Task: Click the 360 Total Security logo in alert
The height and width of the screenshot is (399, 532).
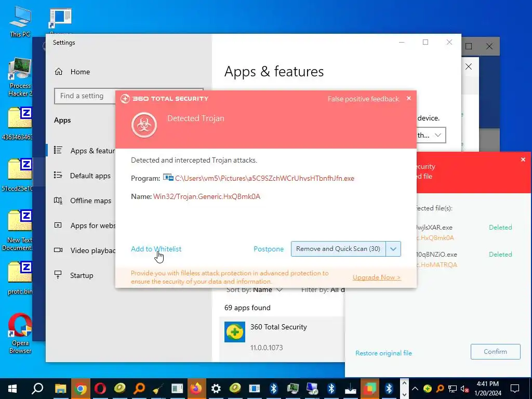Action: (x=165, y=99)
